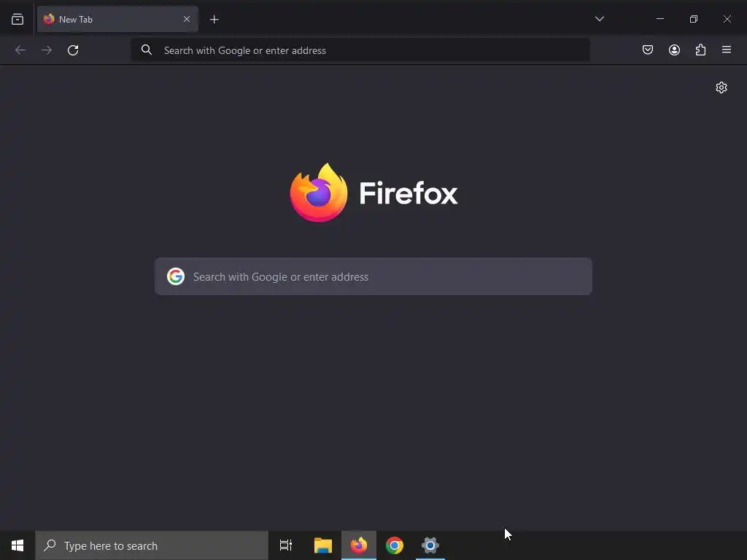The image size is (747, 560).
Task: Click the address bar magnifier icon
Action: pos(147,50)
